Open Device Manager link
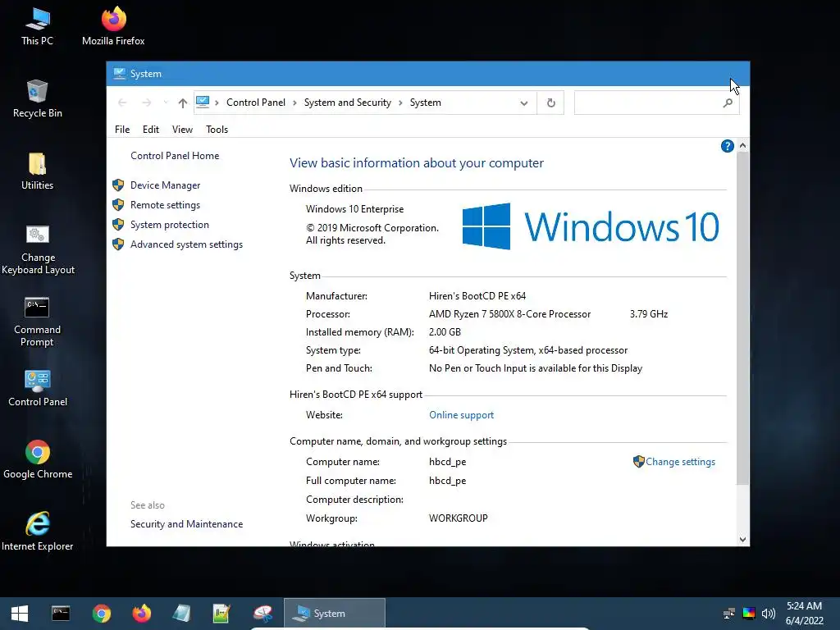 click(165, 185)
